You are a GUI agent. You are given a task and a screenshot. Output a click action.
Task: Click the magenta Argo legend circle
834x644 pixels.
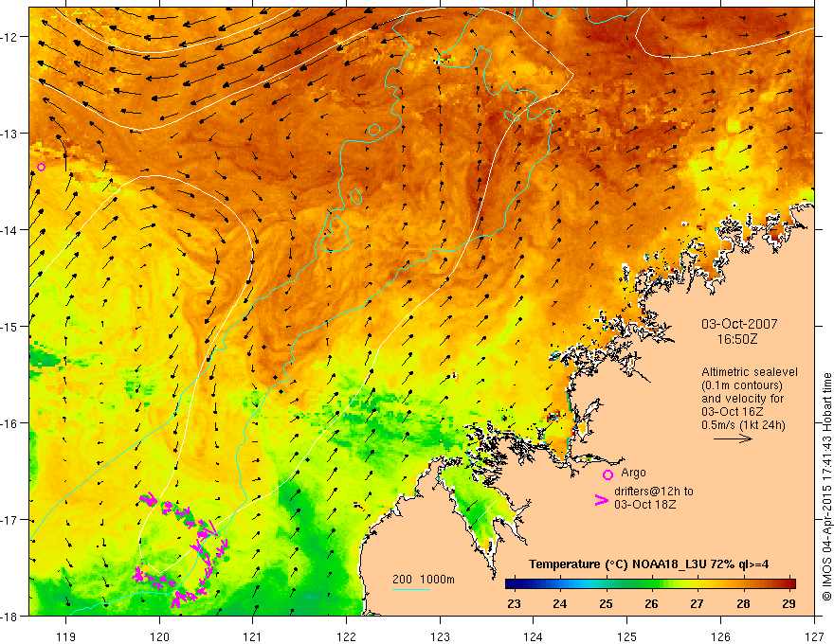[x=607, y=474]
